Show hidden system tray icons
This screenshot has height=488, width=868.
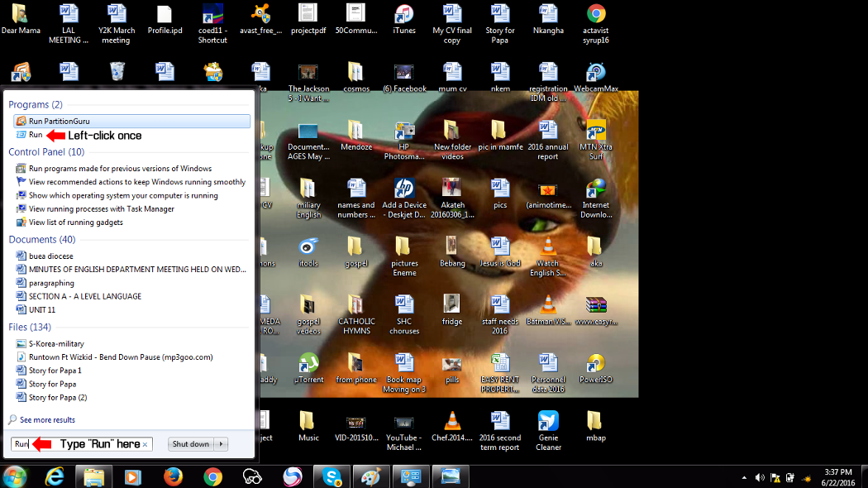pyautogui.click(x=744, y=477)
